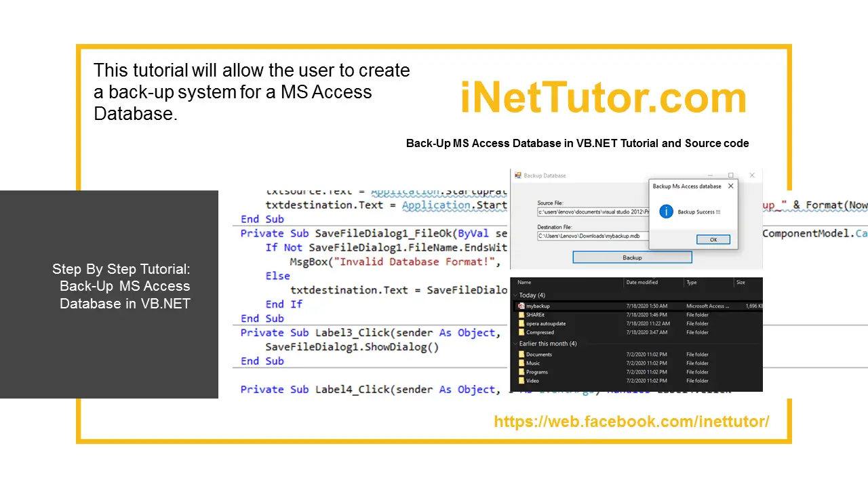Click the opera autoupdate folder icon
The width and height of the screenshot is (868, 488).
(521, 324)
